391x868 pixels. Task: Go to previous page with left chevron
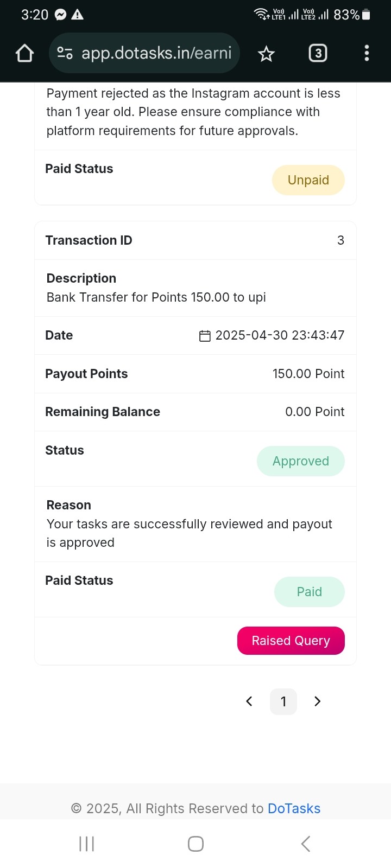249,701
